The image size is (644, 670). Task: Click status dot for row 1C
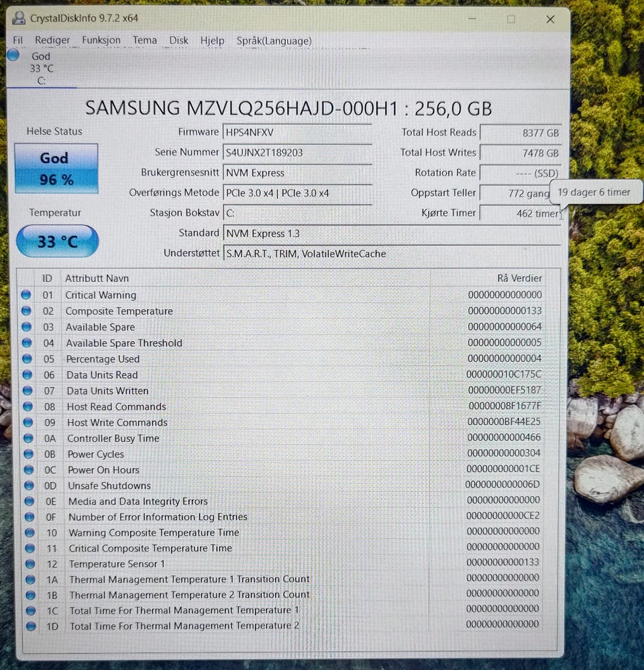[x=31, y=611]
